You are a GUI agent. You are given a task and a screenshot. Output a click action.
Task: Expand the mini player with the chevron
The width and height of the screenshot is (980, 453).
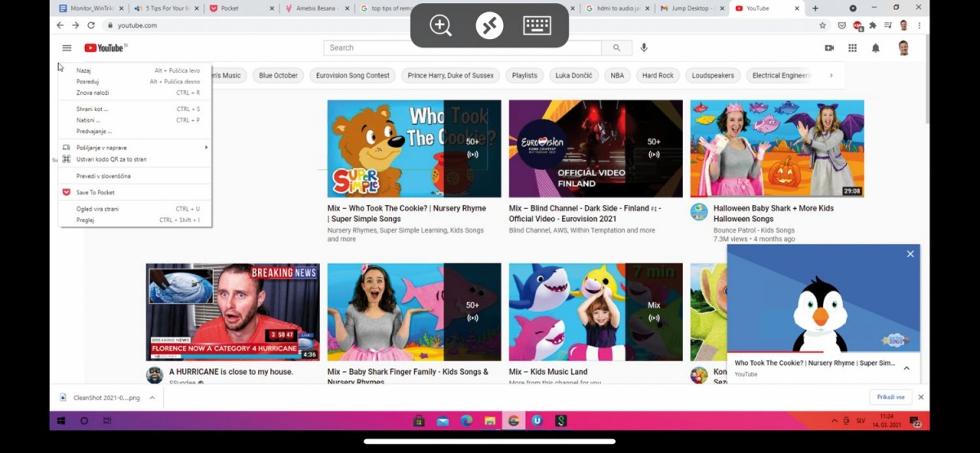906,368
